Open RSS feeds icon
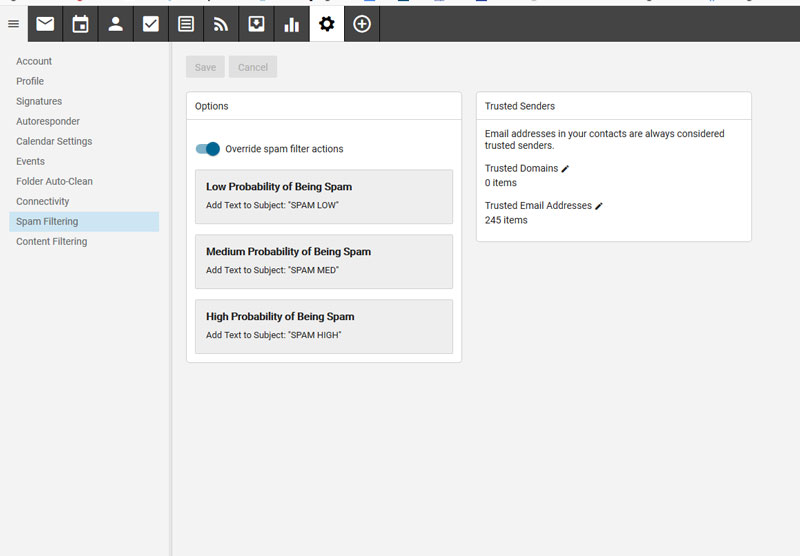This screenshot has height=556, width=800. 221,24
